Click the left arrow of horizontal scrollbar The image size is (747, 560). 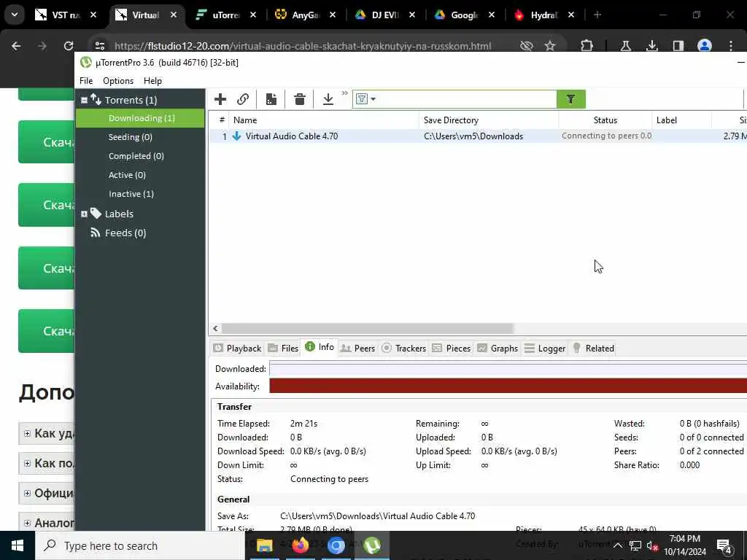[215, 328]
